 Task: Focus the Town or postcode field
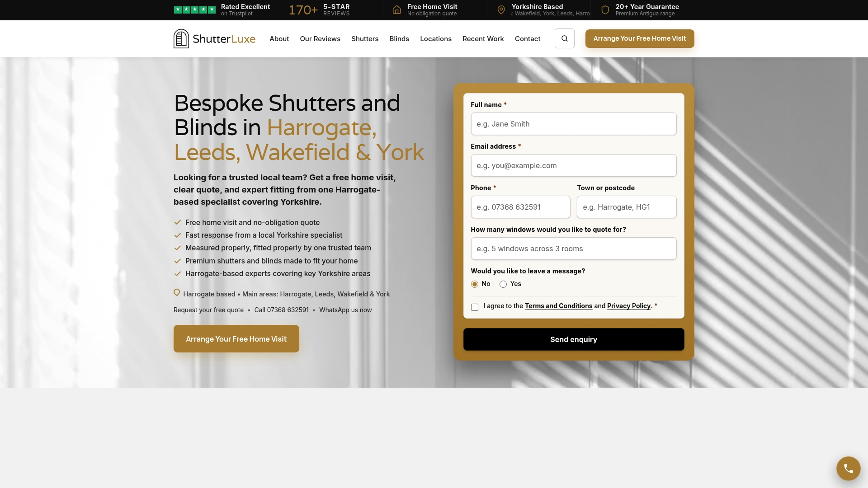[x=627, y=207]
